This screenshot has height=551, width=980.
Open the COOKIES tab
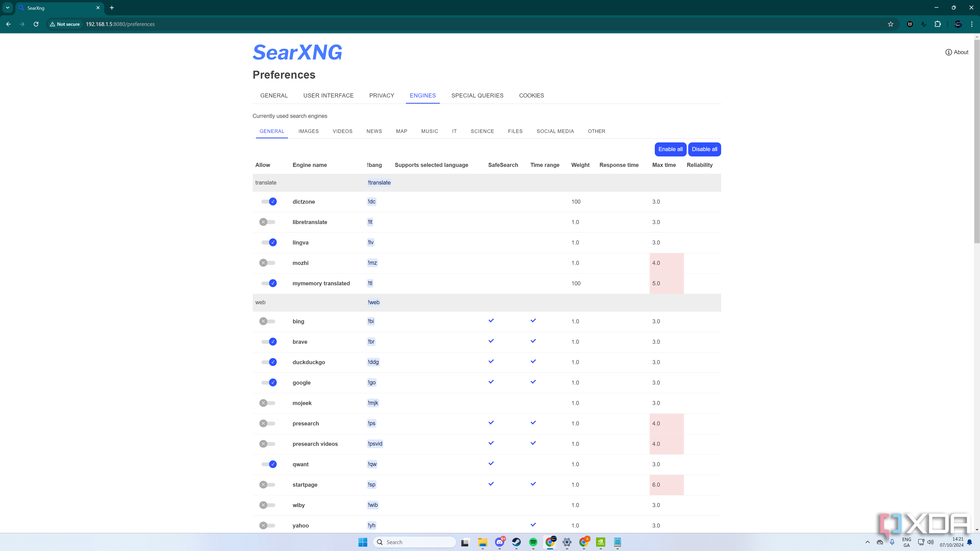pos(531,95)
